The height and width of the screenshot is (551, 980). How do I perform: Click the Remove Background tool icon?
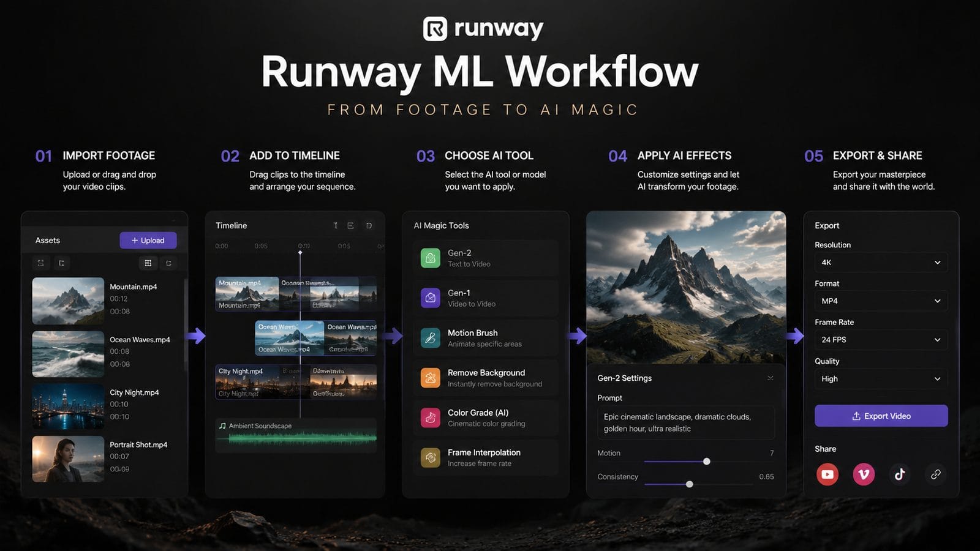431,378
